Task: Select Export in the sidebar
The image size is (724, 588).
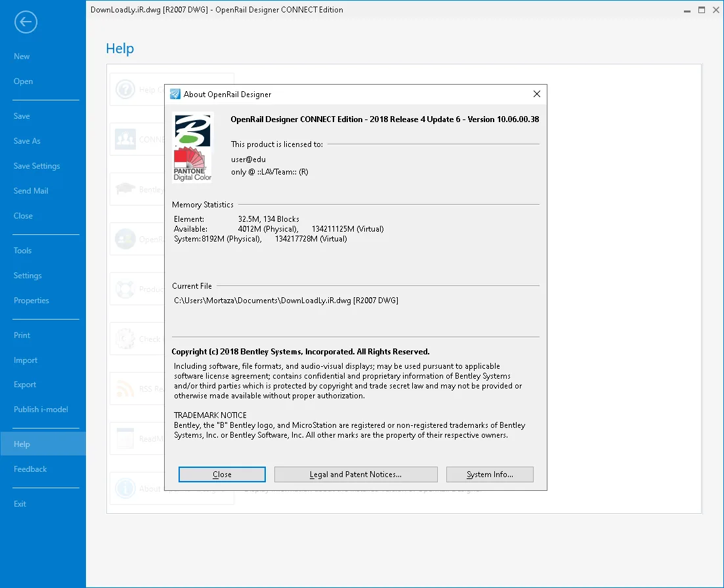Action: pyautogui.click(x=25, y=385)
